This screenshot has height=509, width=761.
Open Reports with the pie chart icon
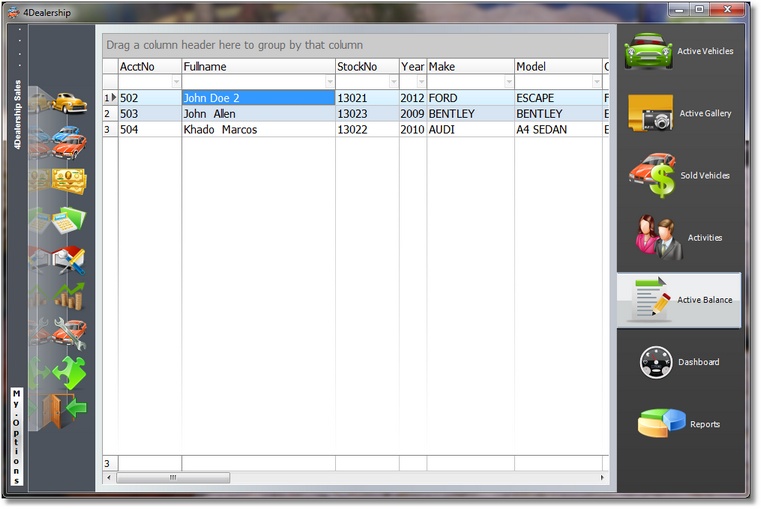tap(661, 424)
